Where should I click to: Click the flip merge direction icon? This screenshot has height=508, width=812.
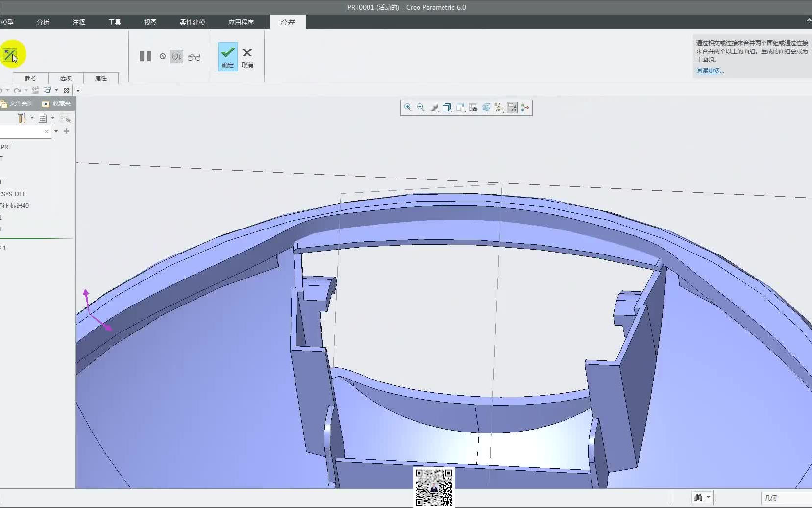pos(9,54)
